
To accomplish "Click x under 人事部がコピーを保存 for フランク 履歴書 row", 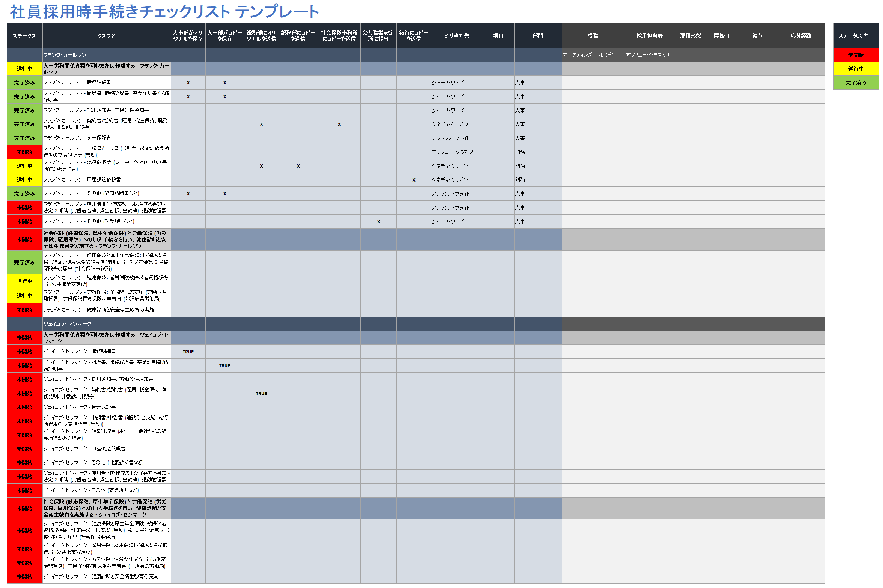I will (225, 96).
